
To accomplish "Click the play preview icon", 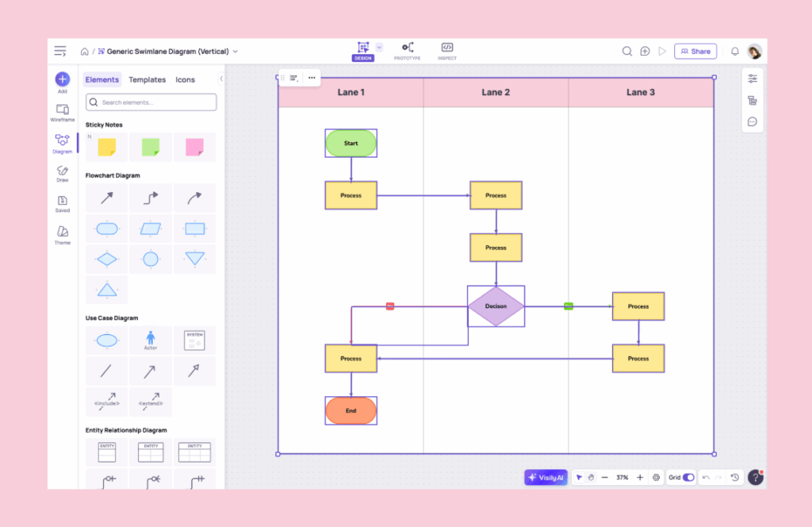I will click(x=662, y=52).
